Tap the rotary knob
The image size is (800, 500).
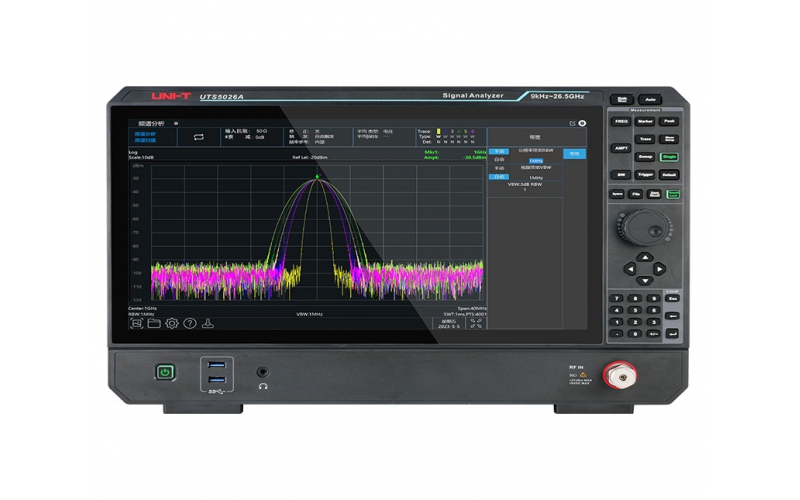click(x=644, y=228)
